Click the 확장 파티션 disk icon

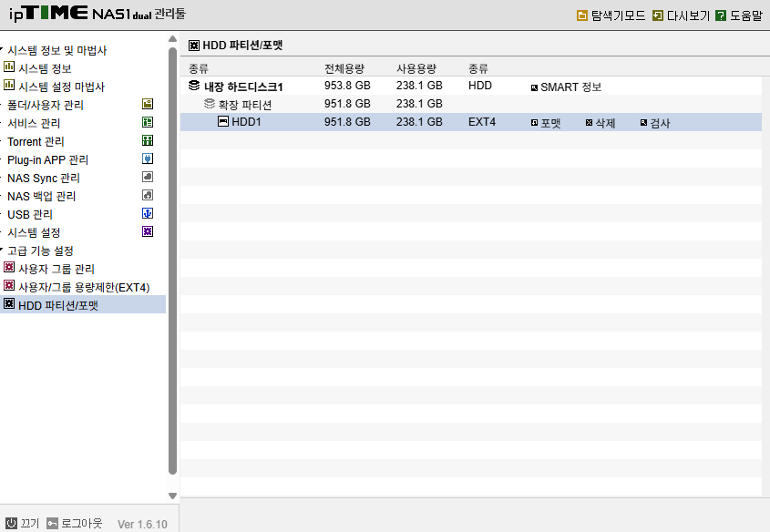210,104
